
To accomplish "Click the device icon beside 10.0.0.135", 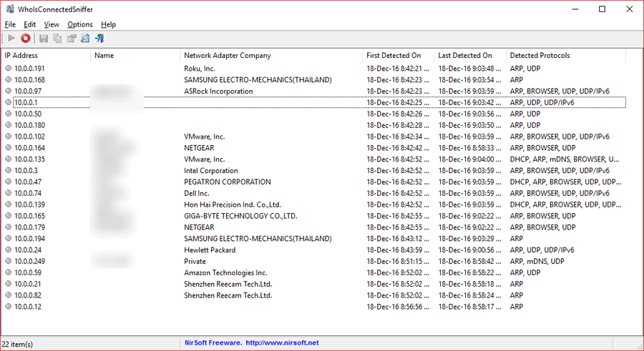I will coord(8,159).
